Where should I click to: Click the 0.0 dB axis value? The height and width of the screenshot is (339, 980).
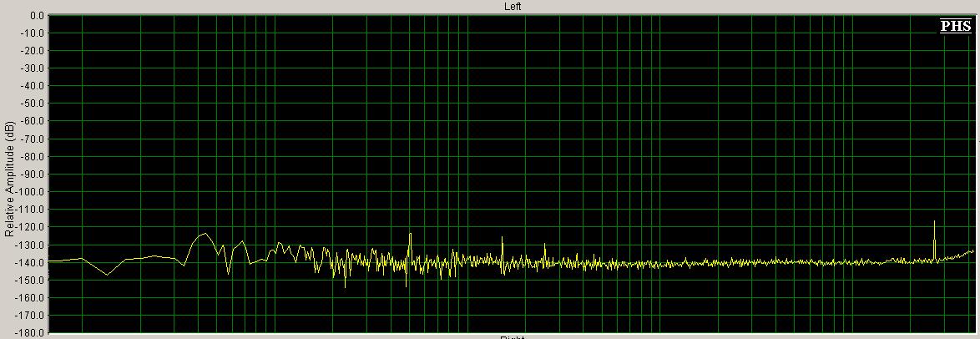(37, 15)
